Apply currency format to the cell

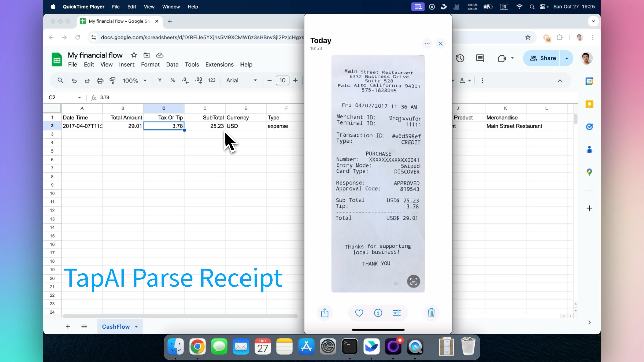[x=160, y=80]
